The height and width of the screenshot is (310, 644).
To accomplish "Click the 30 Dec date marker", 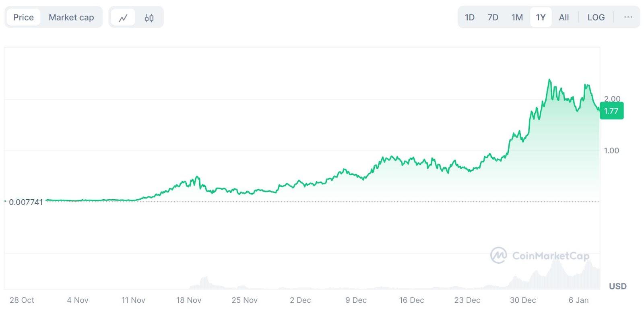I will [523, 300].
